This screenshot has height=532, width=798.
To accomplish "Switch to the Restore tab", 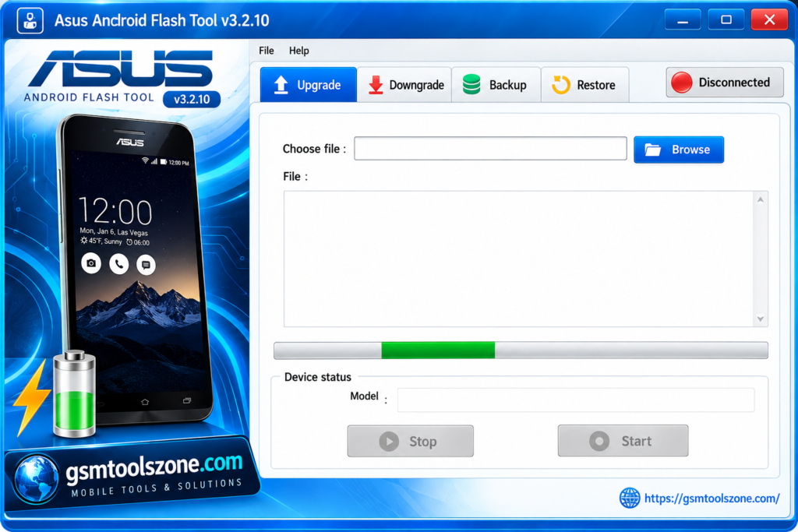I will tap(585, 84).
